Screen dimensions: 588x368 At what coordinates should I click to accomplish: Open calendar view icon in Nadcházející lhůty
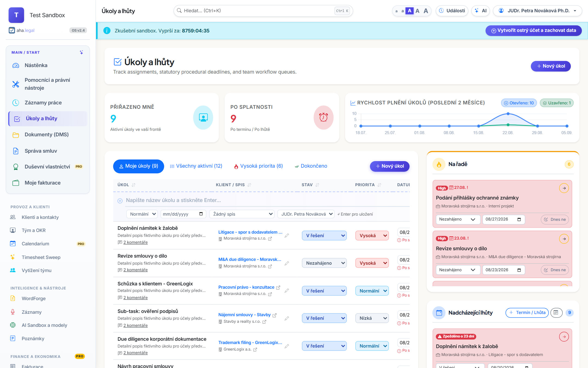556,313
